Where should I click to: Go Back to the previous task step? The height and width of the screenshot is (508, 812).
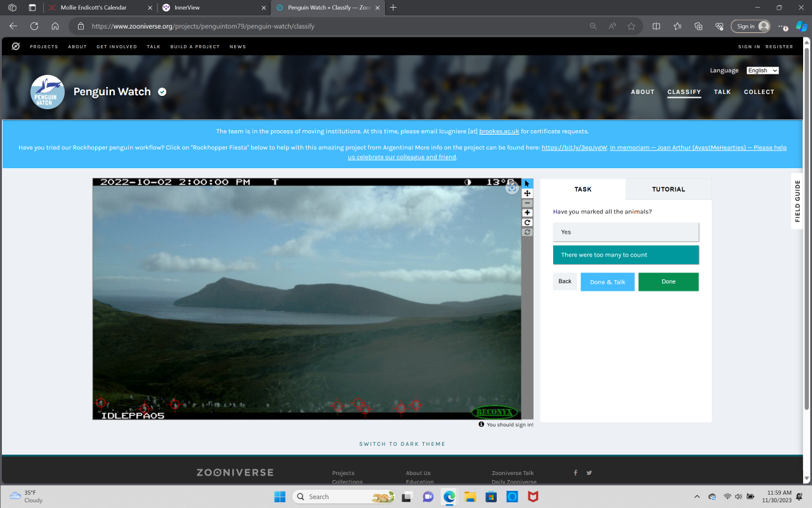pyautogui.click(x=565, y=281)
